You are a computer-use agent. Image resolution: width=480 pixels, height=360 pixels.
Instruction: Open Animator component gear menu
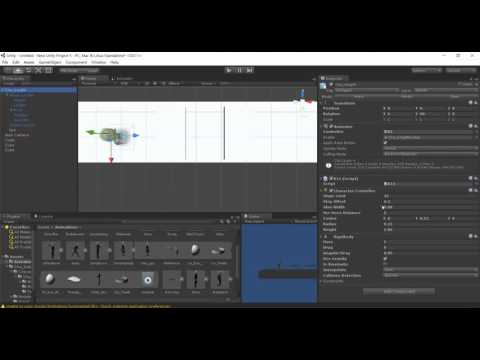[476, 126]
